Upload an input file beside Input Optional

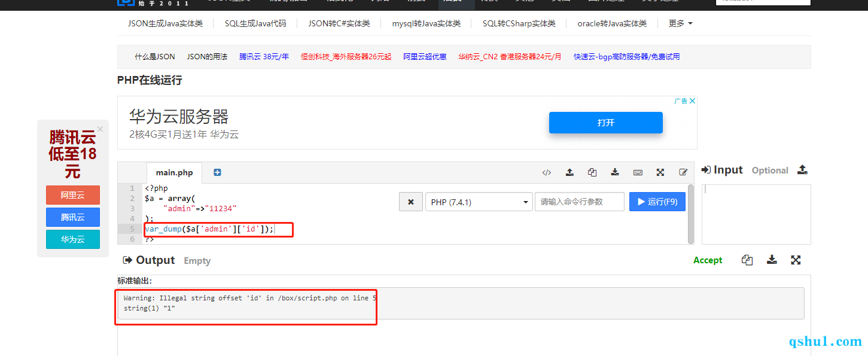(803, 170)
